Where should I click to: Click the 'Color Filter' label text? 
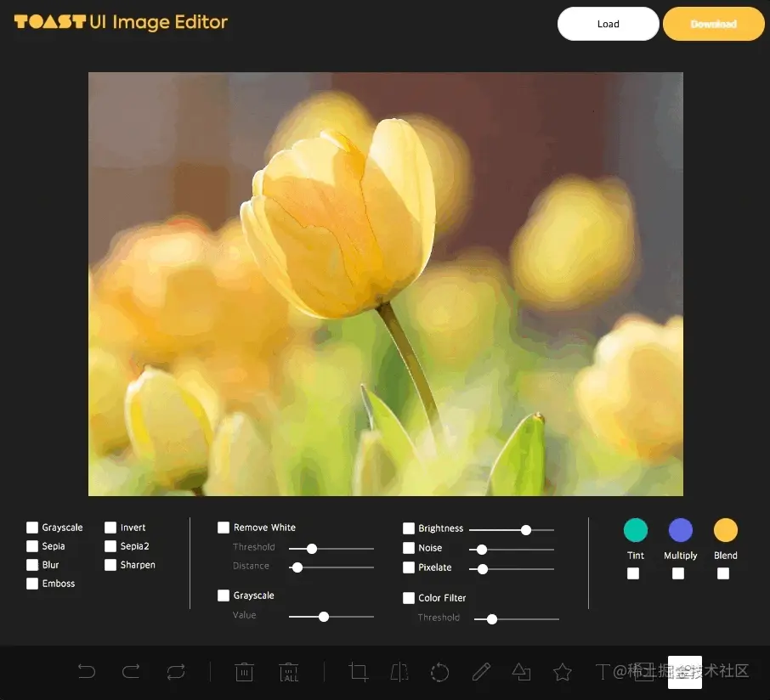click(x=442, y=597)
